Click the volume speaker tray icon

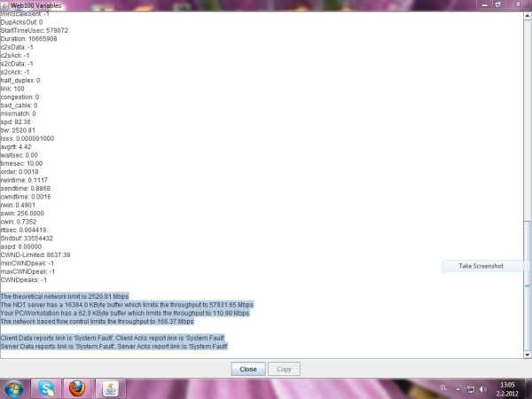tap(481, 388)
